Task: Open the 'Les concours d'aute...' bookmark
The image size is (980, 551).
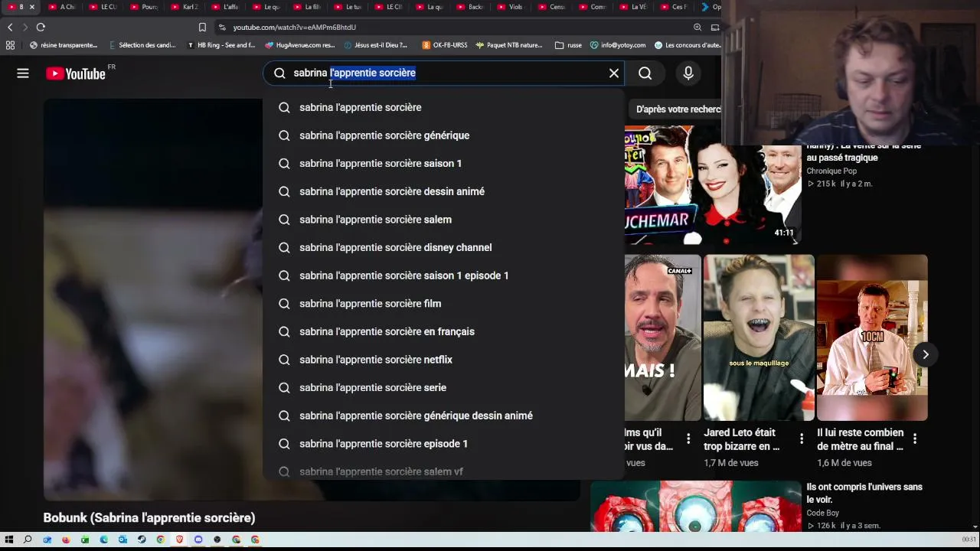Action: (x=688, y=45)
